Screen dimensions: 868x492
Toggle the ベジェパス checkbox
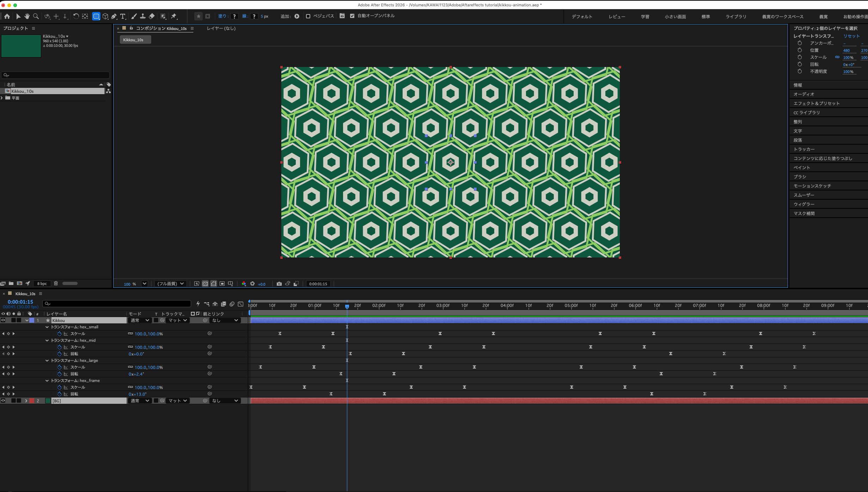click(x=308, y=16)
